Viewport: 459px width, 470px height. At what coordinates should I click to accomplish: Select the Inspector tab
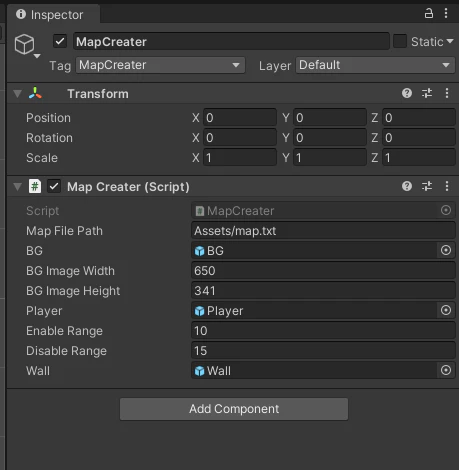[53, 15]
